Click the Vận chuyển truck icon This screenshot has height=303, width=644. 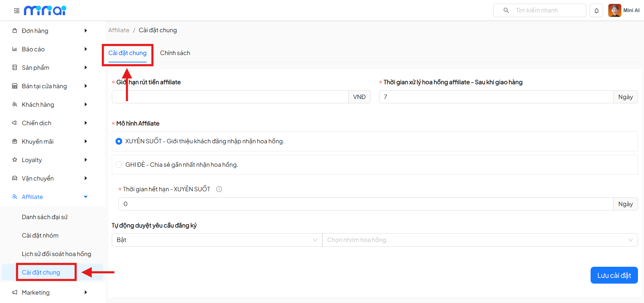[x=15, y=178]
